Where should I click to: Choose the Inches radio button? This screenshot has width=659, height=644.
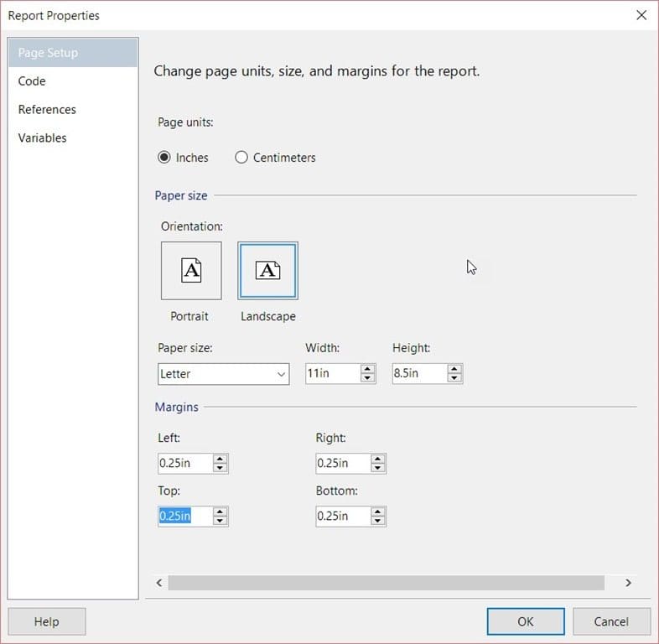coord(163,157)
